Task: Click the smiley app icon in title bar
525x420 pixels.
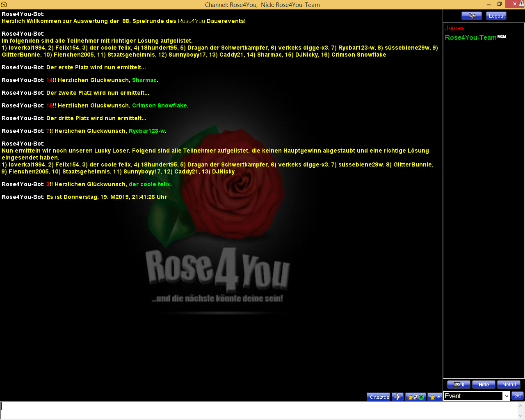Action: [x=4, y=4]
